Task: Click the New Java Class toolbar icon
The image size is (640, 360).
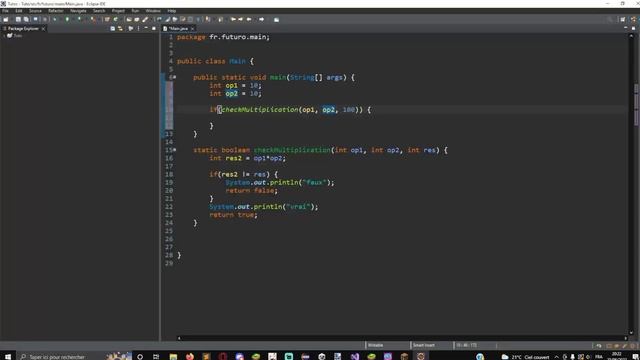Action: coord(116,19)
